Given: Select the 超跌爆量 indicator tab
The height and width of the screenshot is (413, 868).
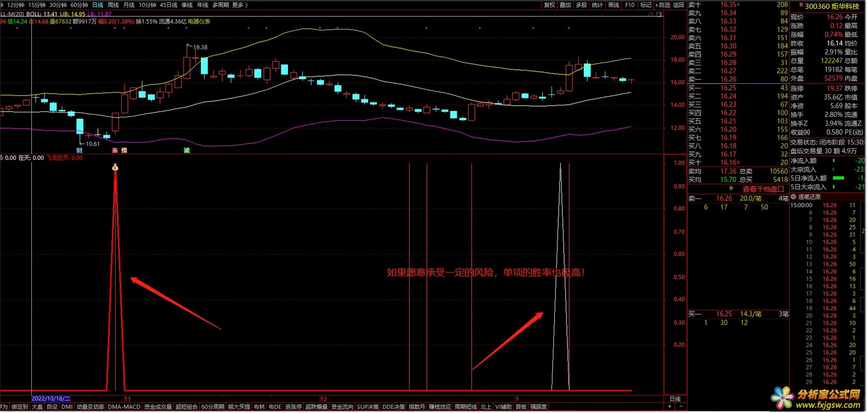Looking at the screenshot, I should point(316,407).
